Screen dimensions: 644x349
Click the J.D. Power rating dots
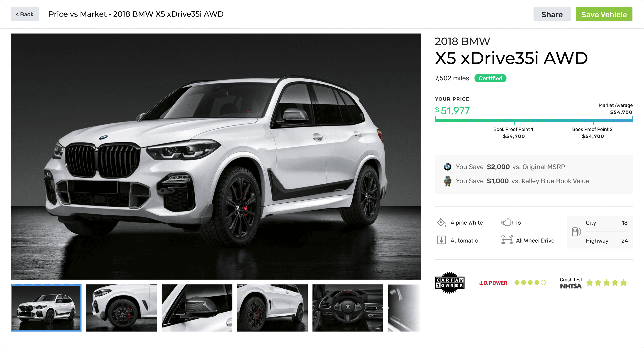coord(530,283)
